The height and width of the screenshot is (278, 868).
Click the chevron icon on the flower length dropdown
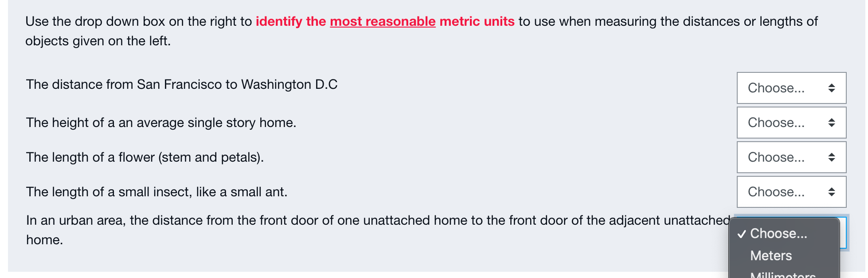point(831,157)
